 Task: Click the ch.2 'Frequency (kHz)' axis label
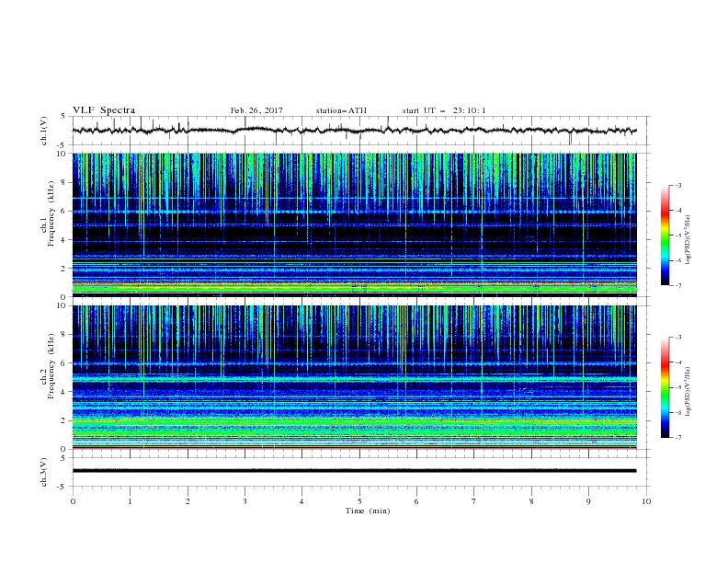(51, 366)
